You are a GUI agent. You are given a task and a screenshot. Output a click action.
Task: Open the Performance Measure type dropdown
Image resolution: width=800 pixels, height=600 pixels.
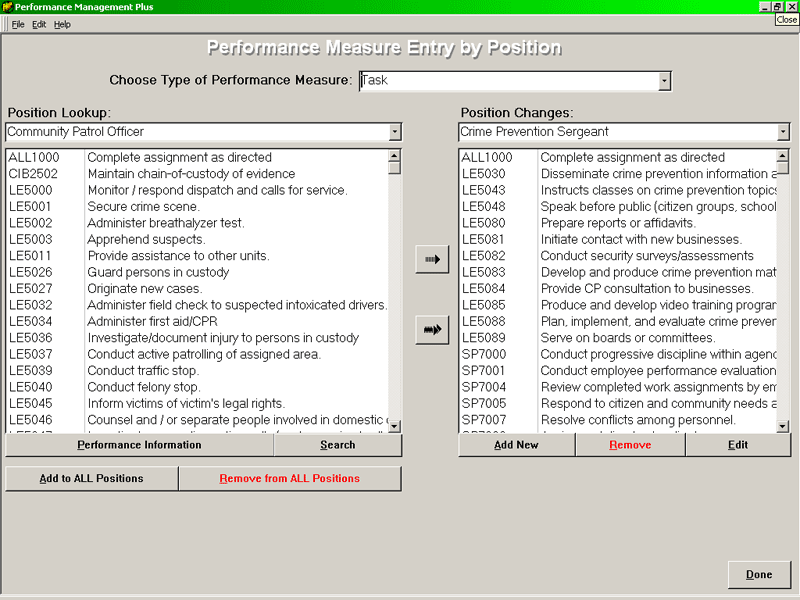click(x=664, y=81)
